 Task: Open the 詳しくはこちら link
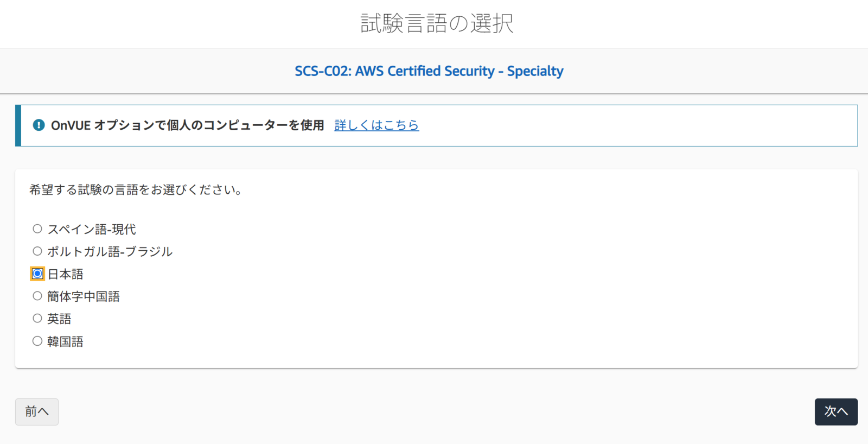[x=376, y=125]
